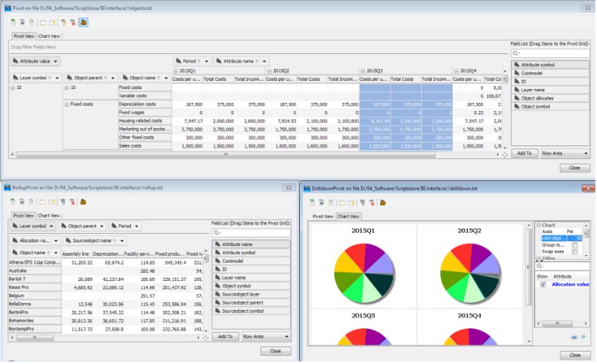The height and width of the screenshot is (364, 597).
Task: Collapse the Chart section in options panel
Action: tap(539, 225)
